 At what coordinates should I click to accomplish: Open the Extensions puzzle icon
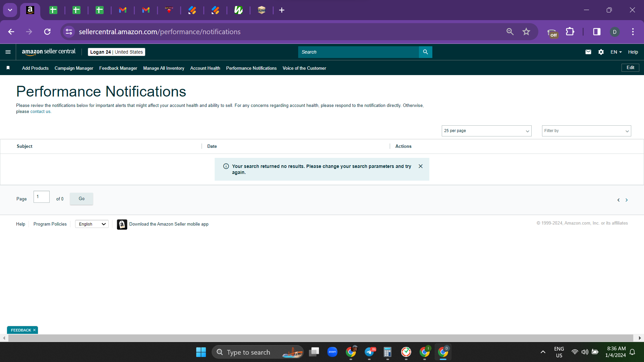click(570, 32)
